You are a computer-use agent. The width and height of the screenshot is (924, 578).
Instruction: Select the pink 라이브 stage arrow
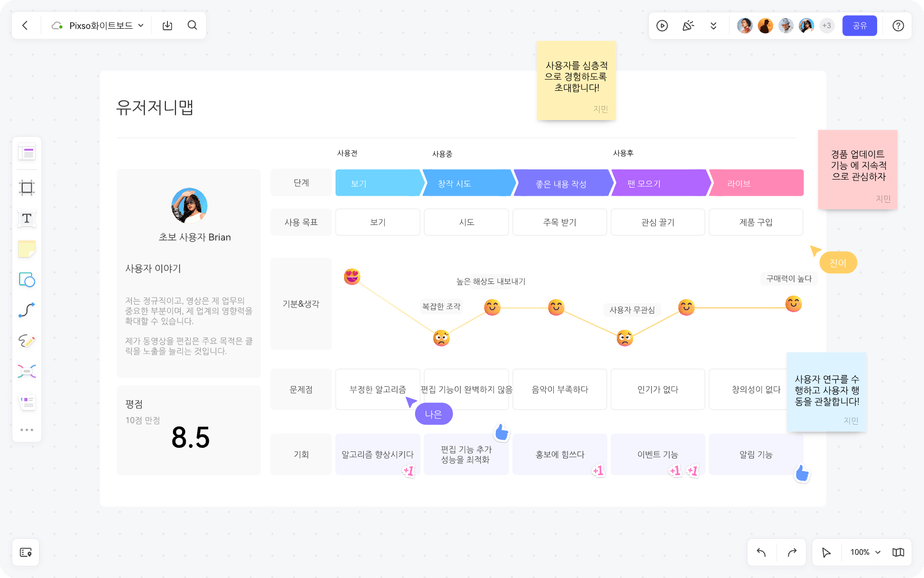(x=756, y=183)
